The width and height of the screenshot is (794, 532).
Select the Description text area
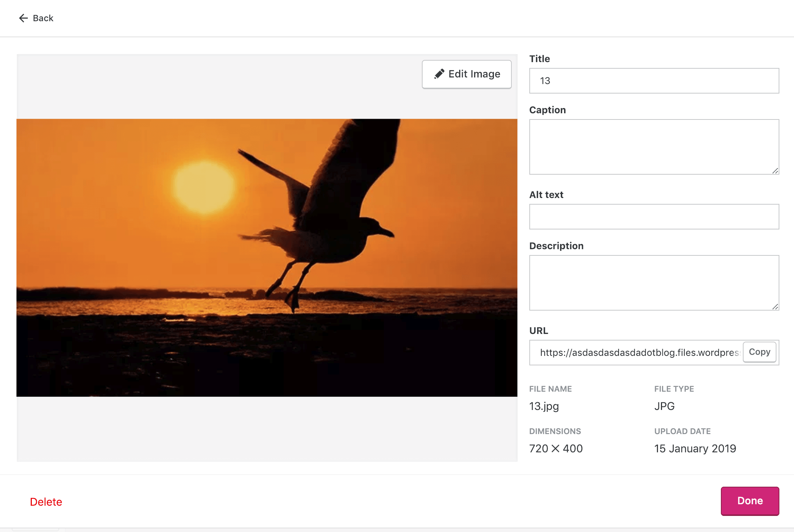654,282
